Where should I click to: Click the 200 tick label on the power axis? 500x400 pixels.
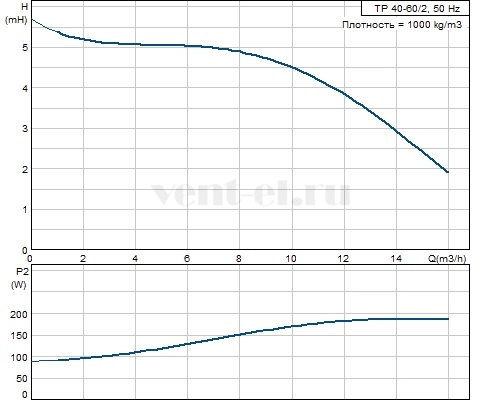click(19, 314)
